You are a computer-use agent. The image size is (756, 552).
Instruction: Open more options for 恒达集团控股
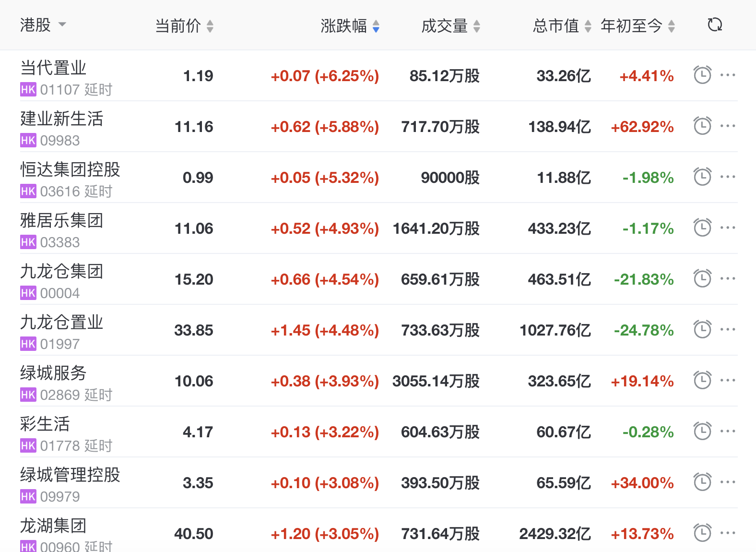[728, 177]
